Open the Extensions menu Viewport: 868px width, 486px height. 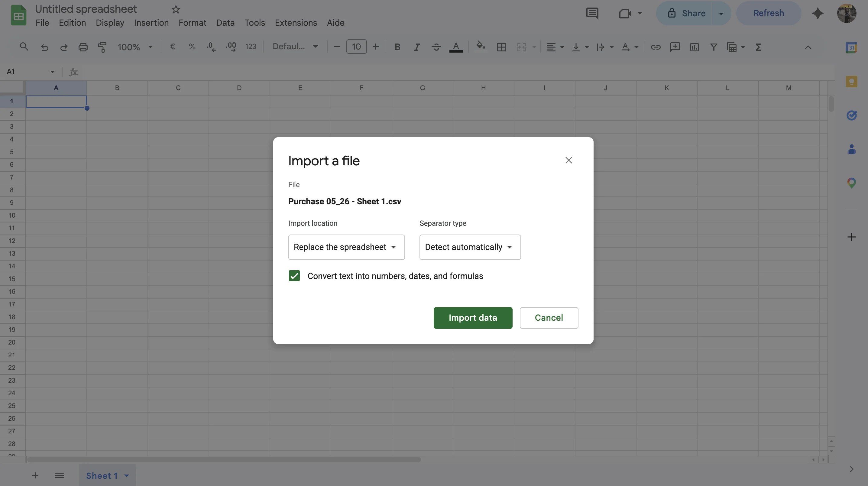click(x=296, y=23)
